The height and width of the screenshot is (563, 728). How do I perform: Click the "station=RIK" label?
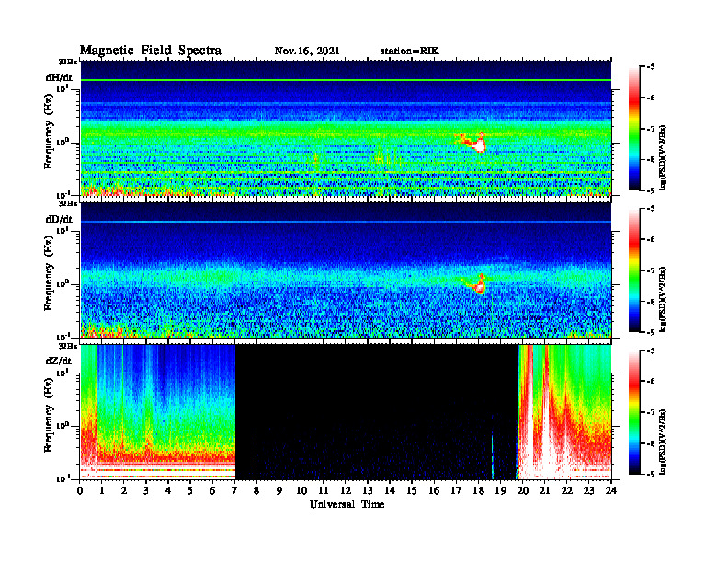click(x=409, y=52)
